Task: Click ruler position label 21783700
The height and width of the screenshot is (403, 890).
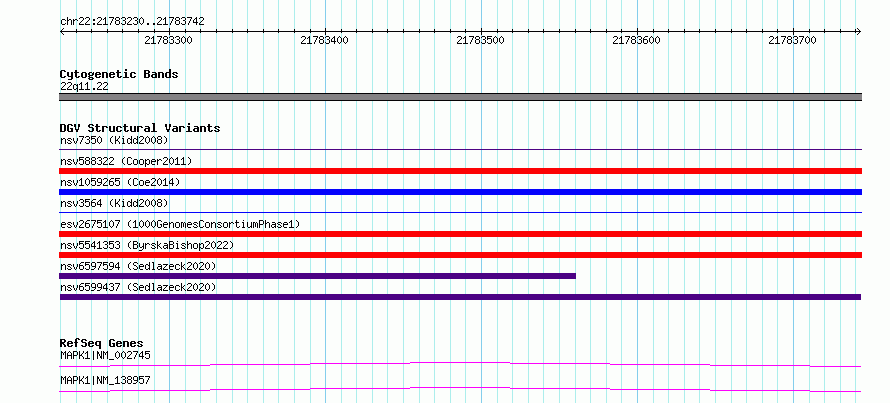Action: point(792,40)
